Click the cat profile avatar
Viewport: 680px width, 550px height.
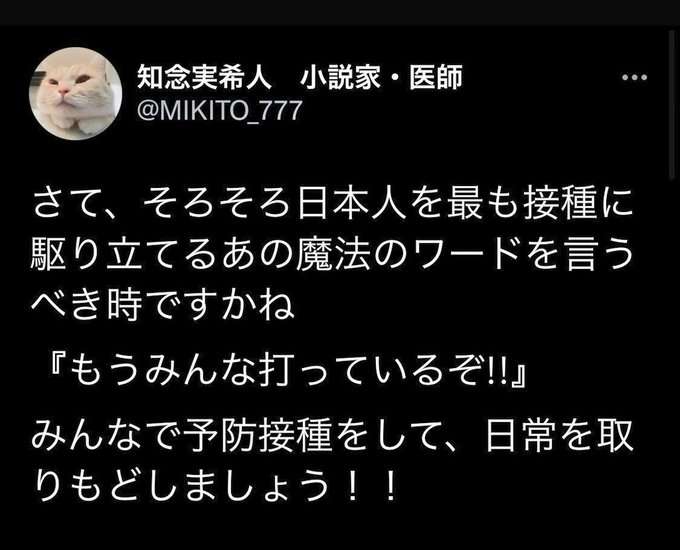click(x=75, y=93)
